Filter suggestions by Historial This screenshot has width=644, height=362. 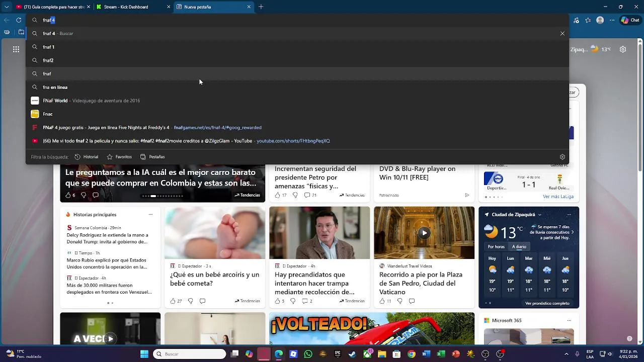[86, 157]
